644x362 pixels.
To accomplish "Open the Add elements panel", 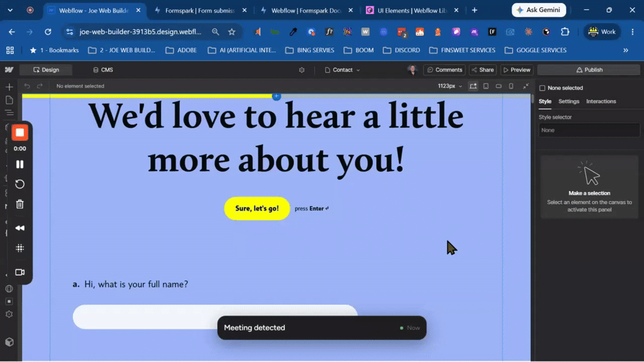I will (x=9, y=87).
